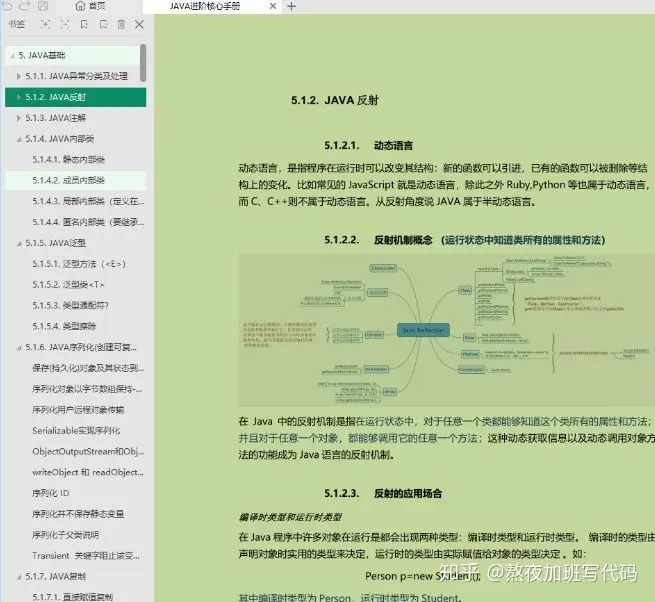Expand the 5.1.3. JAVA注解 node arrow
This screenshot has height=602, width=655.
point(19,118)
